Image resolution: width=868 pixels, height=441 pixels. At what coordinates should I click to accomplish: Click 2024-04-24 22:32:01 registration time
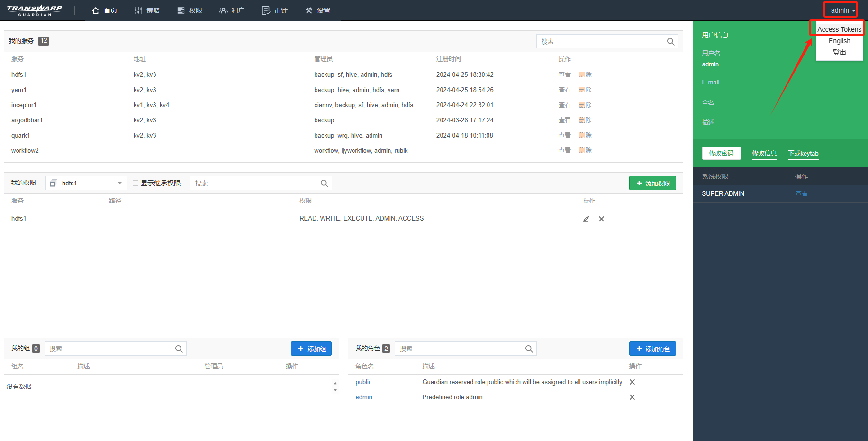tap(465, 105)
